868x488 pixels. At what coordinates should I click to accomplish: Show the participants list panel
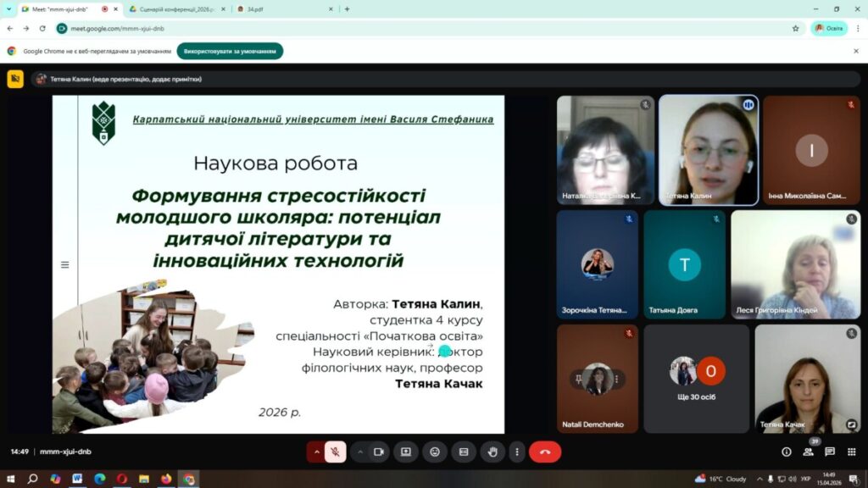(x=809, y=452)
